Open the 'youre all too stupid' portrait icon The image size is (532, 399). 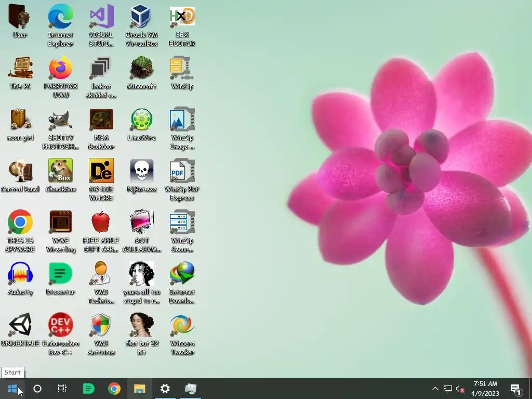tap(141, 273)
